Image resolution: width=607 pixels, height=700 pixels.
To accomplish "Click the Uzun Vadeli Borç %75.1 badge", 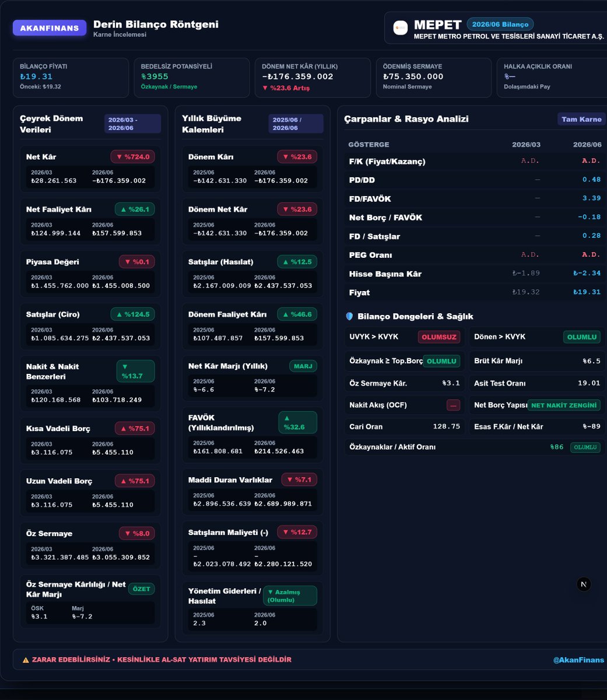I will click(x=135, y=481).
